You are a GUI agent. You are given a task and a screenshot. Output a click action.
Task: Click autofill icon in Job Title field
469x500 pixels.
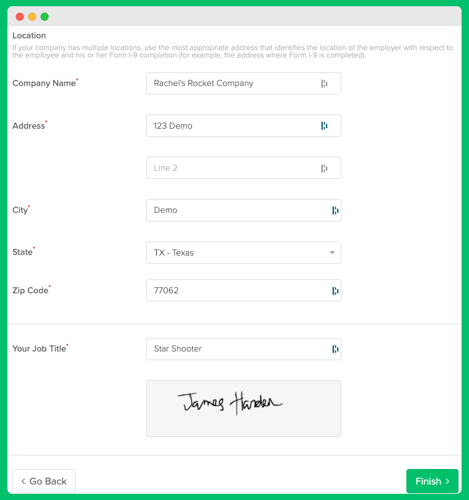(x=335, y=349)
